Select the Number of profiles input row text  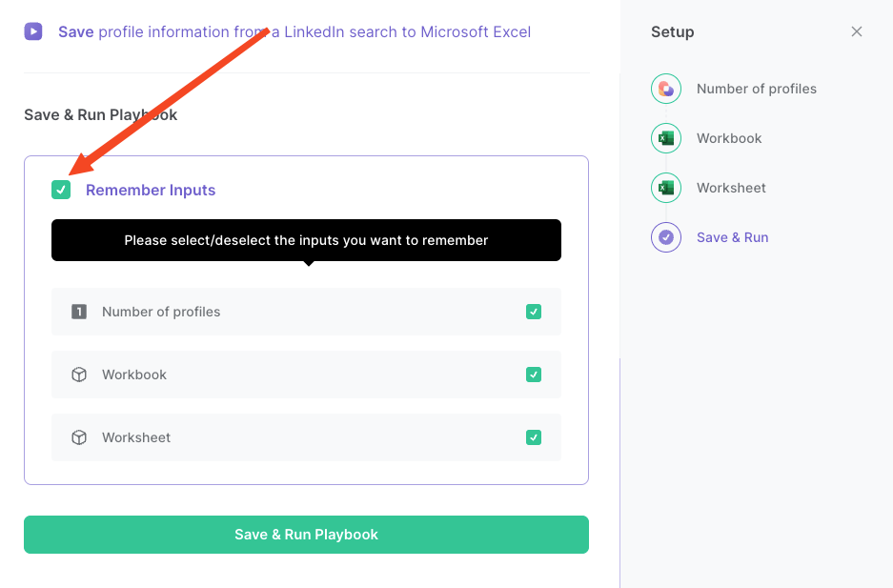[161, 312]
